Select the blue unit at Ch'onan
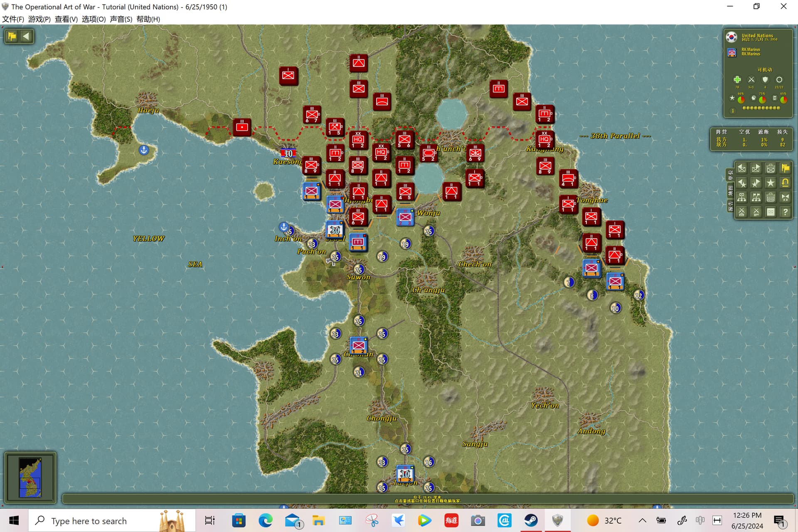 [x=358, y=345]
